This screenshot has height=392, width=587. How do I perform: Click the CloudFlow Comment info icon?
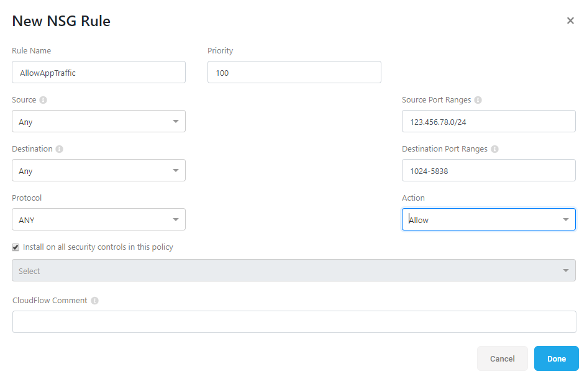coord(94,301)
